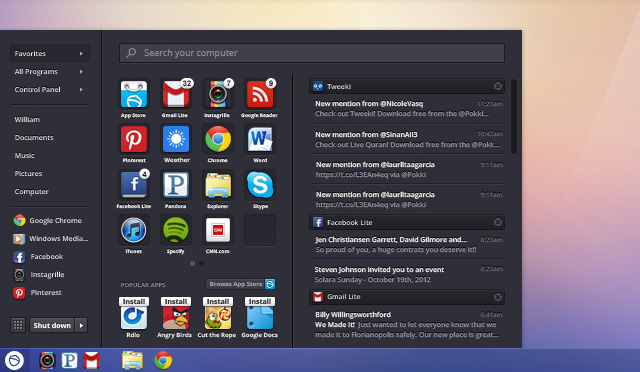Install Angry Birds app
This screenshot has height=372, width=640.
tap(176, 301)
